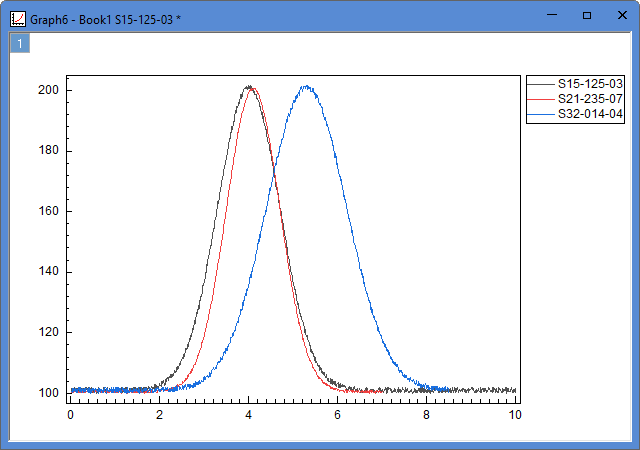Select the red curve peak near x=4.1
Screen dimensions: 640x450
point(253,89)
